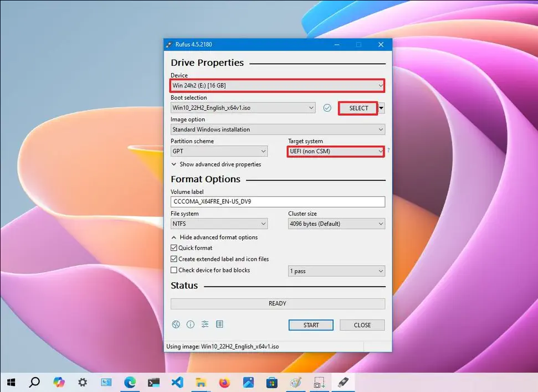Open the Image option dropdown
The width and height of the screenshot is (538, 392).
(278, 130)
